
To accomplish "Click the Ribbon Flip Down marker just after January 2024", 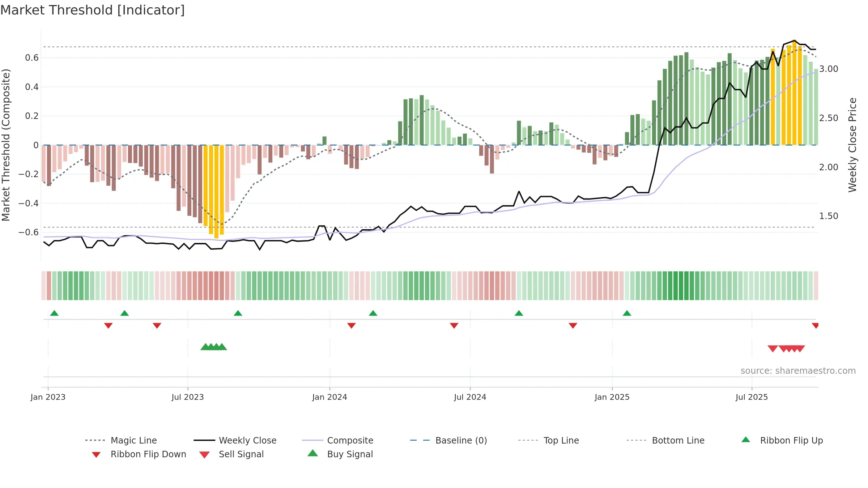I will pyautogui.click(x=351, y=326).
